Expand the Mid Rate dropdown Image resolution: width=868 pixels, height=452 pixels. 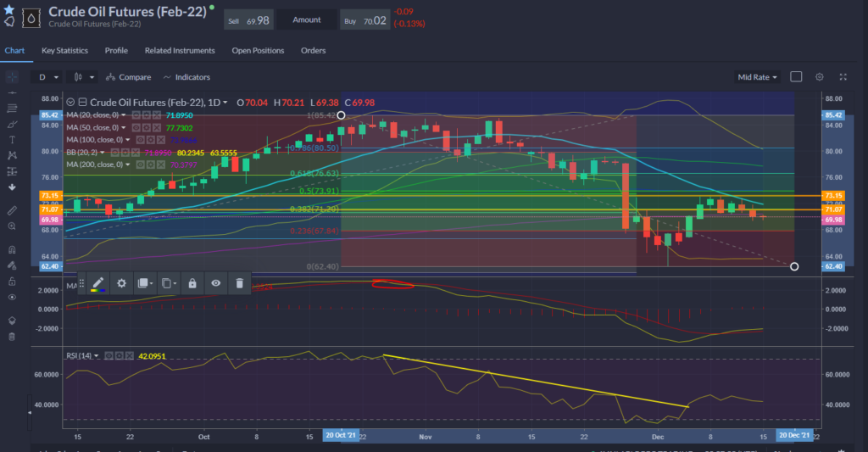point(757,77)
